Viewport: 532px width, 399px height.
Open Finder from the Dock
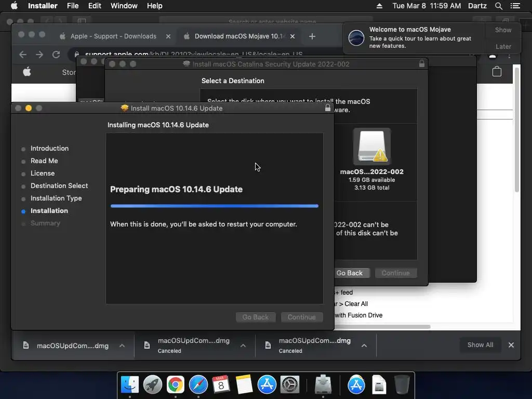coord(129,385)
